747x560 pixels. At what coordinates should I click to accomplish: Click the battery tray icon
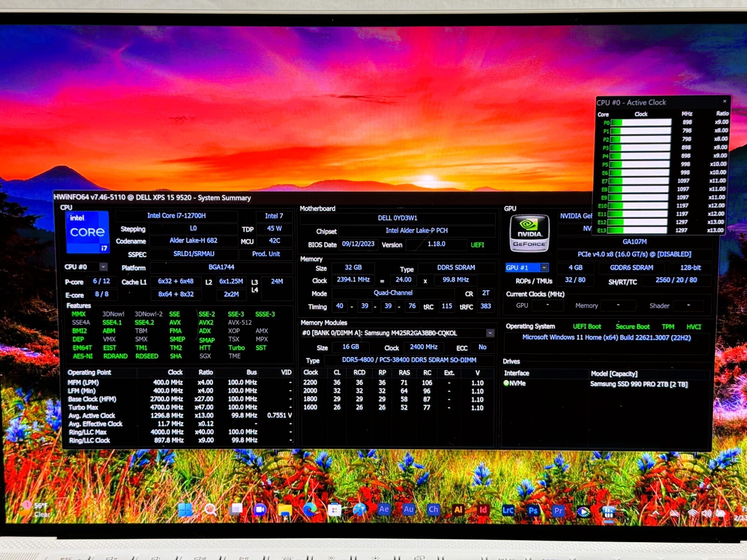[720, 513]
